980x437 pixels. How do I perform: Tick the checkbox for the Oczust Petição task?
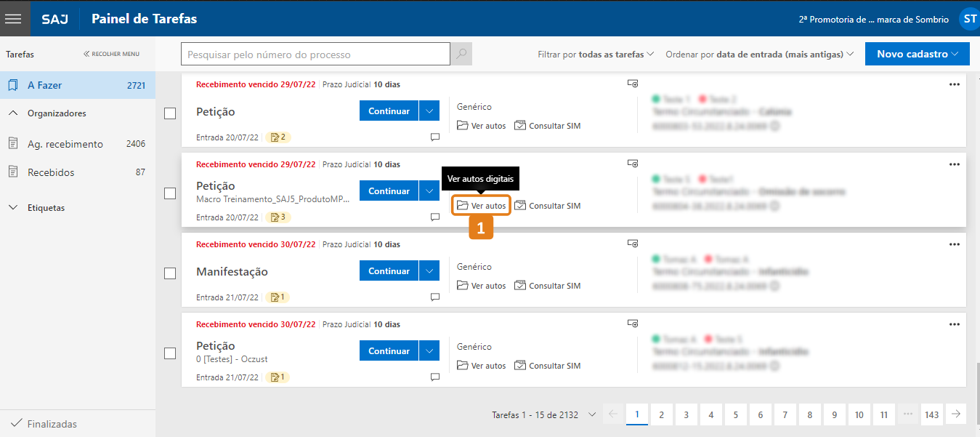[170, 353]
